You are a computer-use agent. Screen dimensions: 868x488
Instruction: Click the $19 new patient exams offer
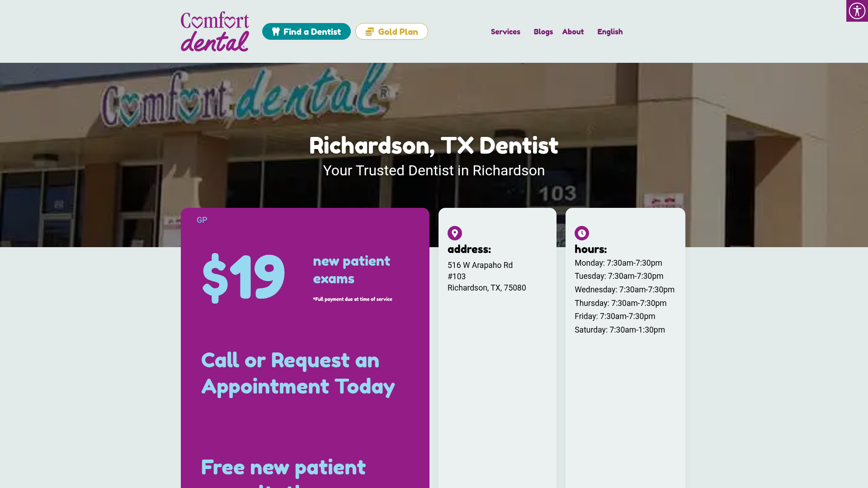click(297, 277)
